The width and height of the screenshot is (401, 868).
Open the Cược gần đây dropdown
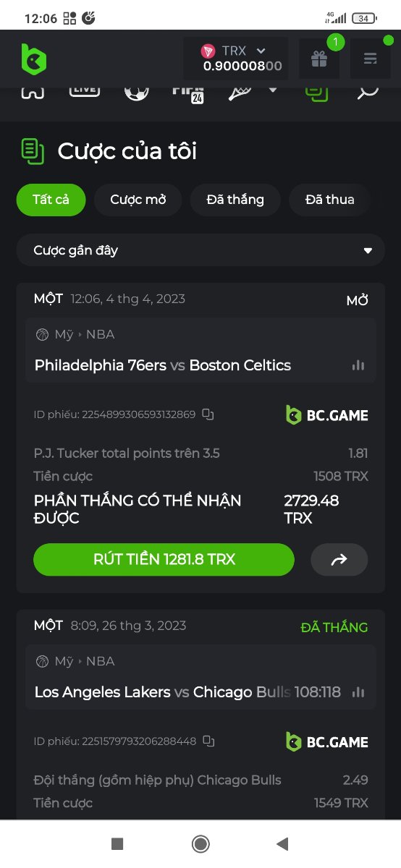tap(200, 250)
